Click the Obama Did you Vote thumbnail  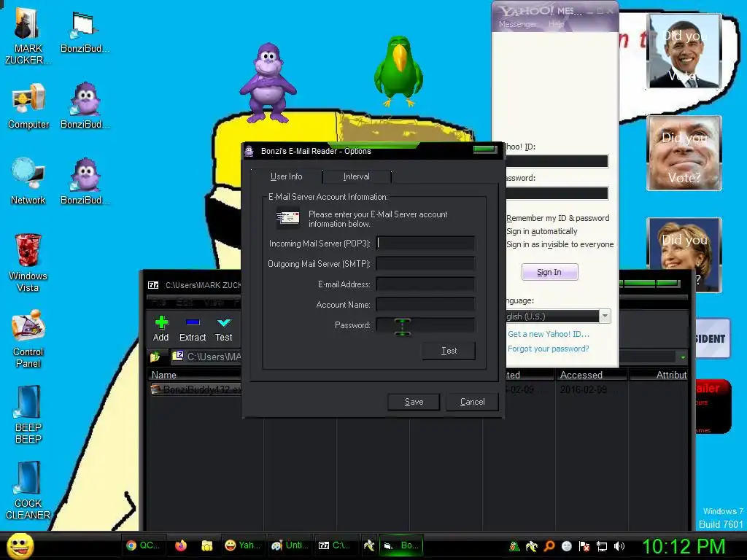pos(684,52)
